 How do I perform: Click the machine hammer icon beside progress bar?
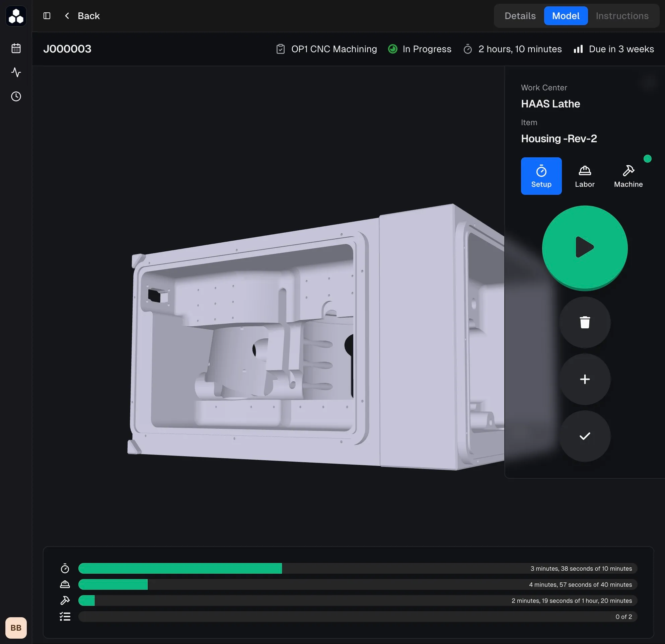[x=65, y=600]
